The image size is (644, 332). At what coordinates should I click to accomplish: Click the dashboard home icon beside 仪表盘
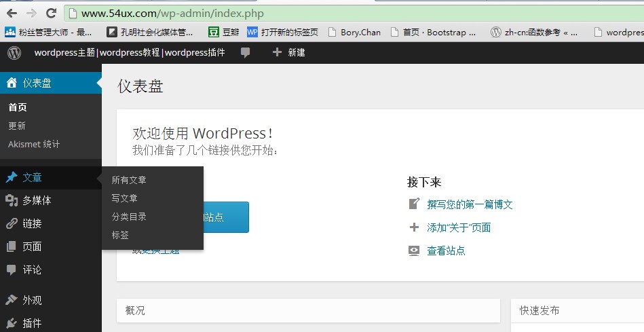[12, 83]
